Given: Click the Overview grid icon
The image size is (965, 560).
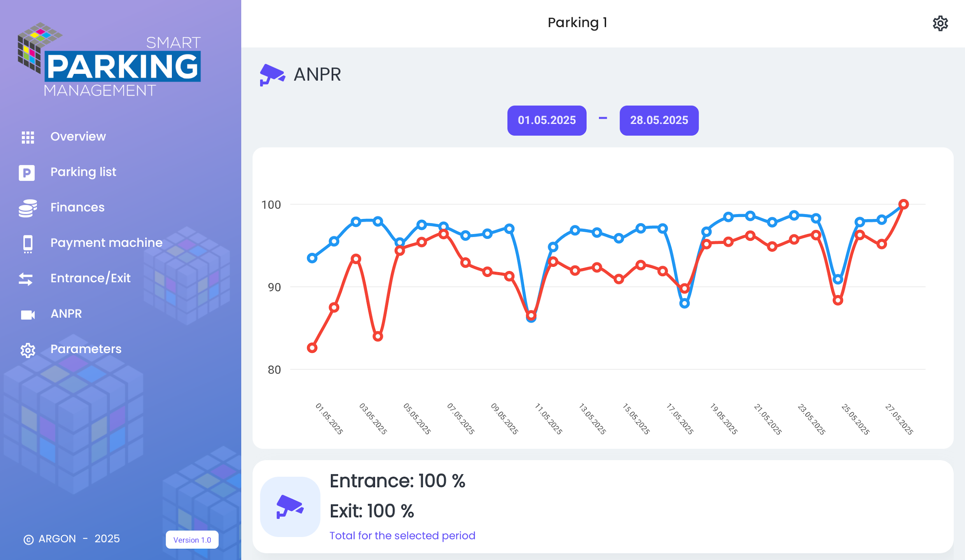Looking at the screenshot, I should [28, 137].
